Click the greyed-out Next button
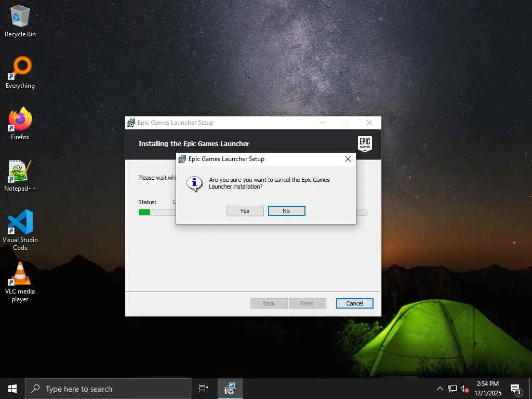This screenshot has height=399, width=532. point(307,303)
